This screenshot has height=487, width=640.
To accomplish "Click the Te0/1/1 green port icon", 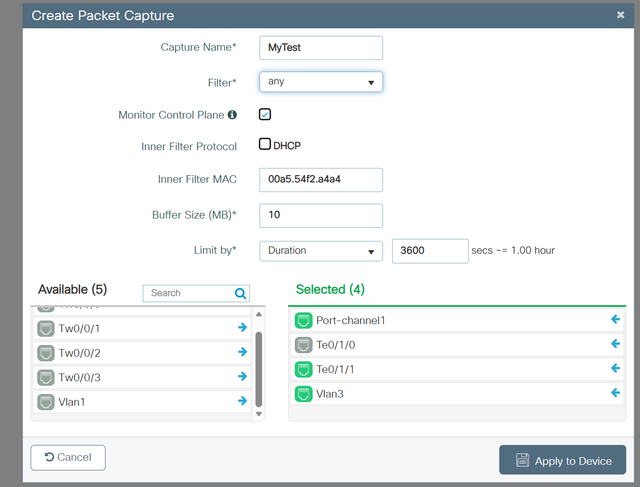I will (x=303, y=369).
